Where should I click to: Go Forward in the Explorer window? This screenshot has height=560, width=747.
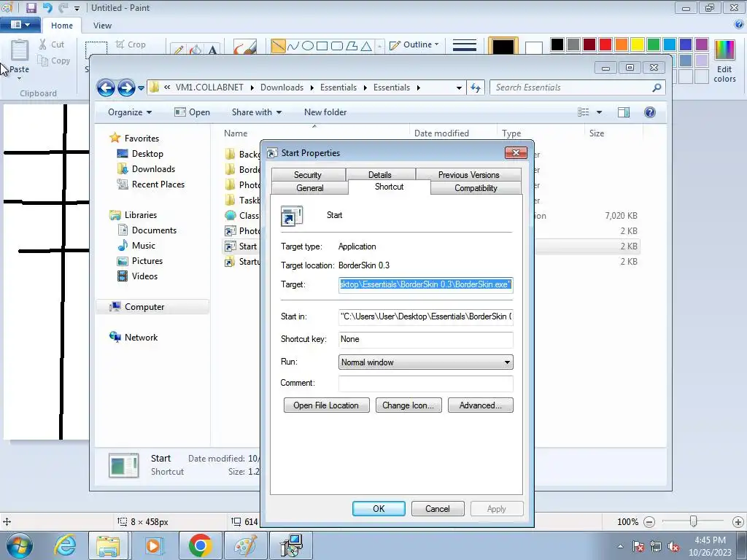(x=126, y=87)
